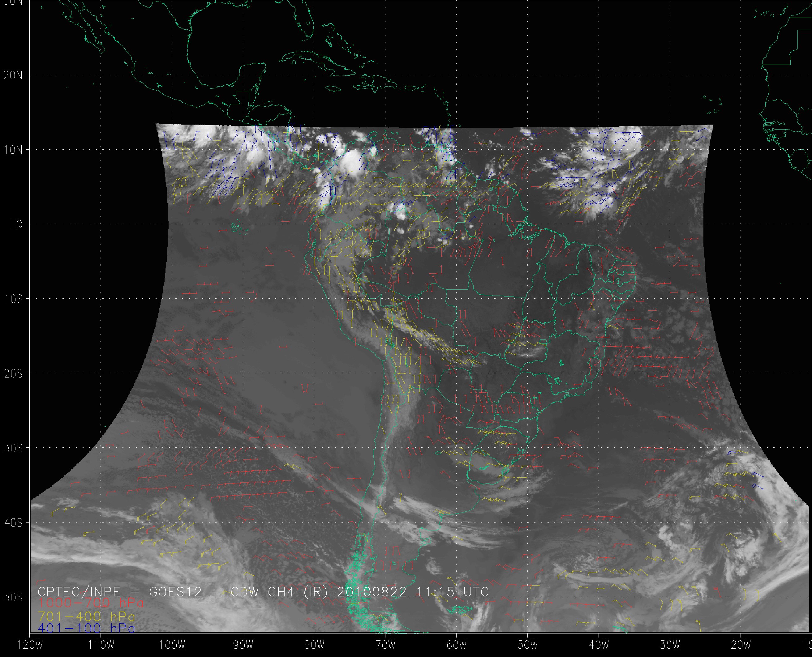Click the 20W longitude label
This screenshot has width=812, height=657.
point(741,645)
